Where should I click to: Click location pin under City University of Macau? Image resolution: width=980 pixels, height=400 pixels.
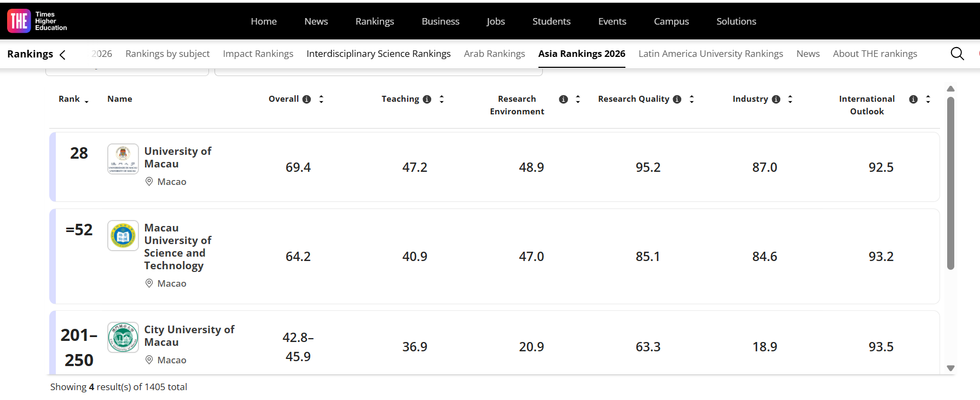click(149, 360)
